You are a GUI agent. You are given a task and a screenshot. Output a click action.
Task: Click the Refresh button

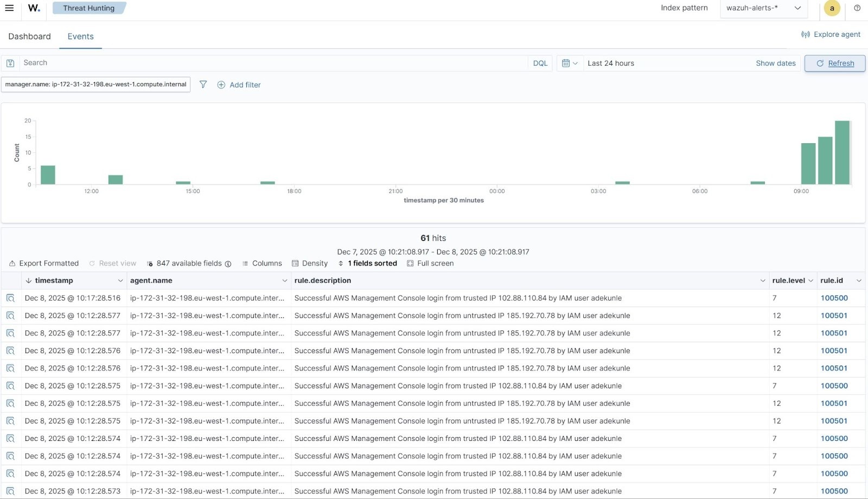834,63
